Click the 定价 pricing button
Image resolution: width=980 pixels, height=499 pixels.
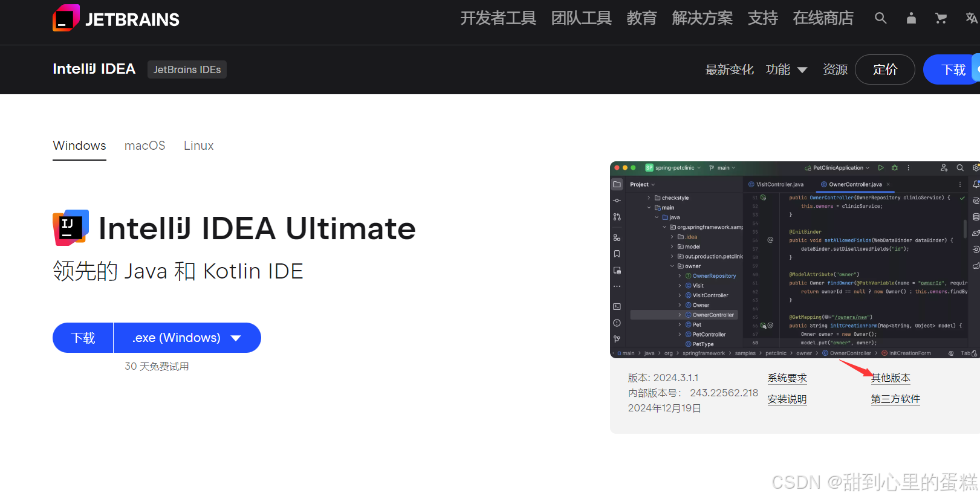tap(885, 69)
